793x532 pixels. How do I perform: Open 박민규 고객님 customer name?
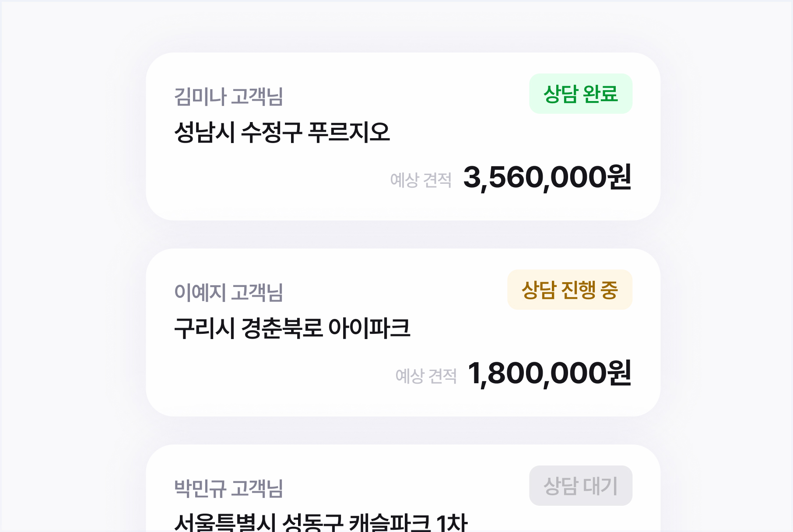[228, 489]
